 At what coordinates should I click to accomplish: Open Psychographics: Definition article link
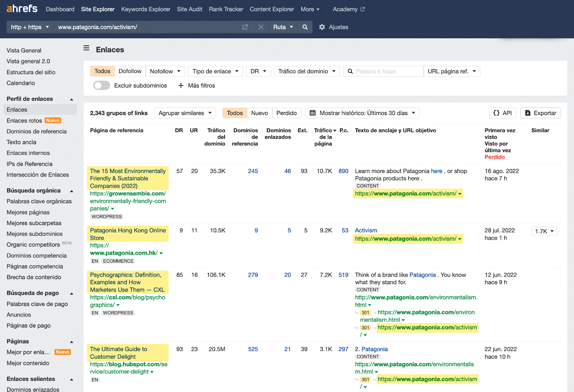tap(127, 282)
